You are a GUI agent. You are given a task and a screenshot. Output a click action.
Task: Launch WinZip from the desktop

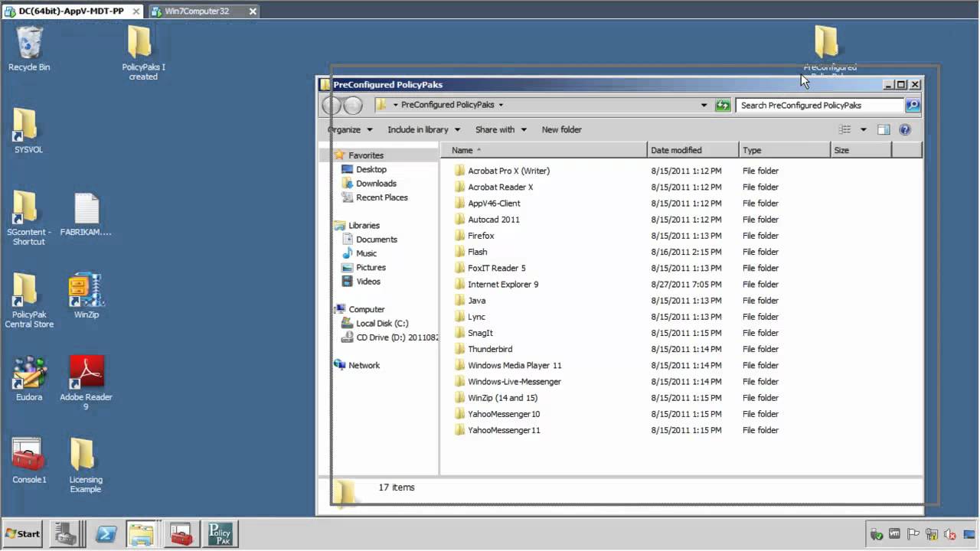[x=86, y=295]
